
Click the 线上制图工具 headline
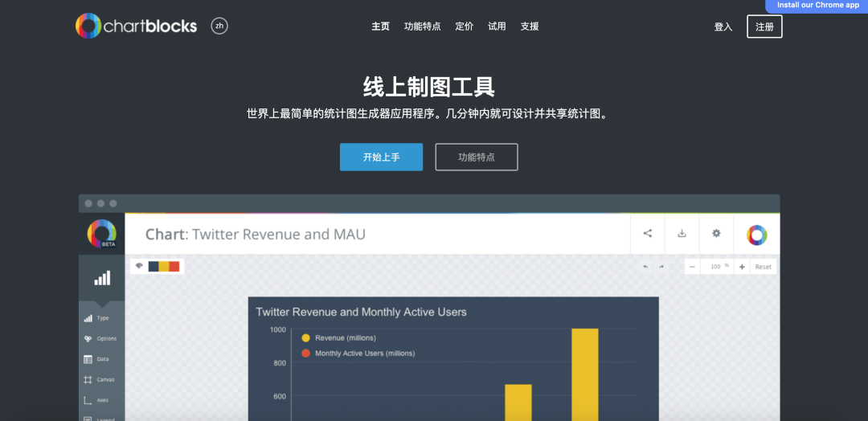[x=429, y=88]
